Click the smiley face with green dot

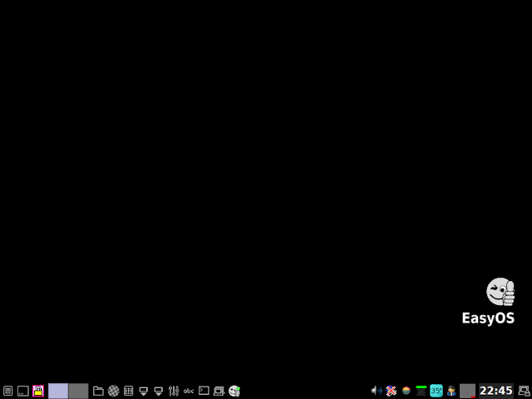pyautogui.click(x=234, y=391)
